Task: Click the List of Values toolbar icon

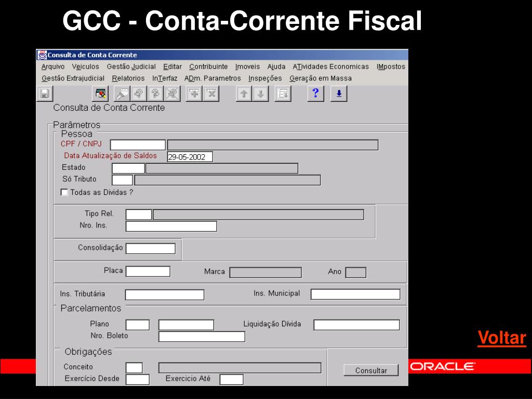Action: [x=283, y=94]
